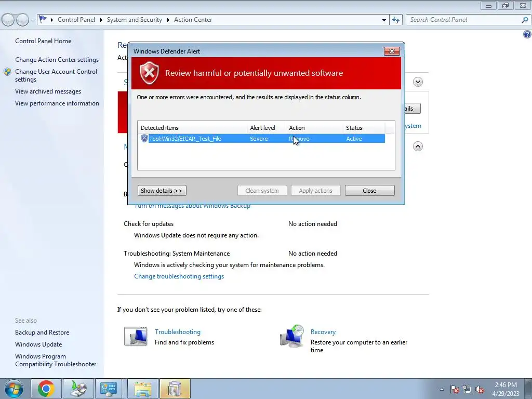Restore down the Action Center window
This screenshot has width=532, height=399.
pos(506,5)
